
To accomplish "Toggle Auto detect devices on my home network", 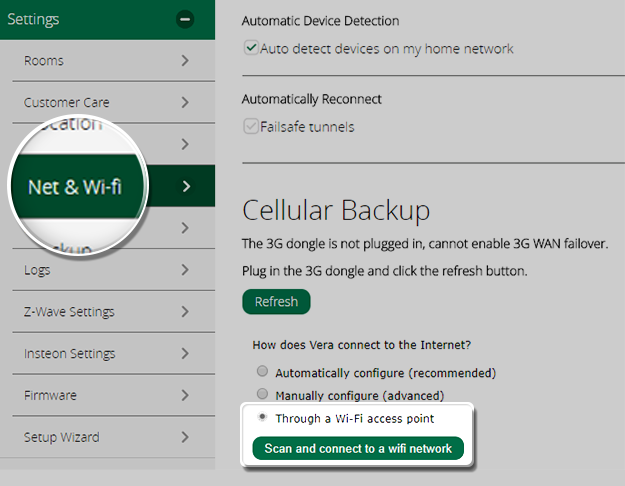I will point(251,48).
